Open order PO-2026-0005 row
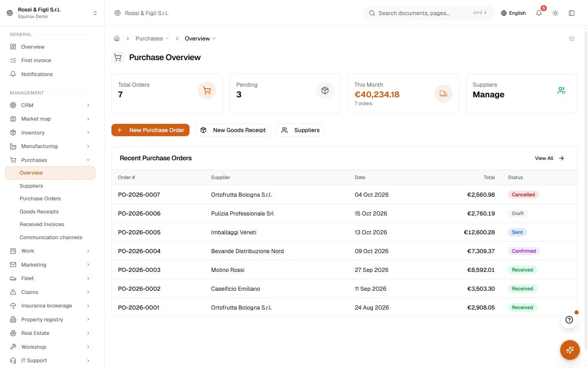This screenshot has height=368, width=588. (344, 232)
